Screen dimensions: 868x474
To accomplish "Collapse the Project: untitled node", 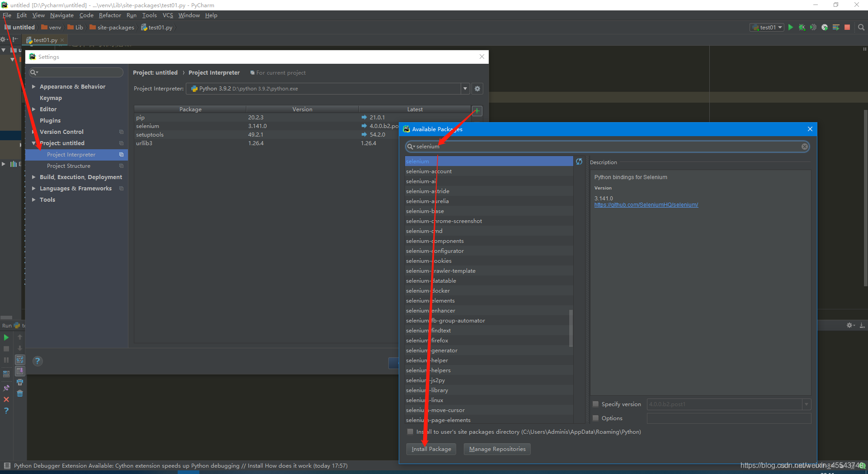I will [33, 143].
